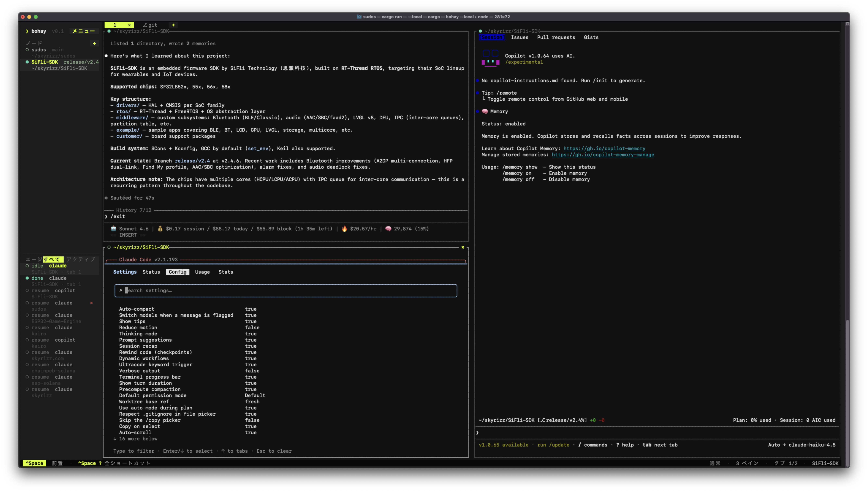The height and width of the screenshot is (492, 868).
Task: Focus the Search settings input field
Action: (x=286, y=291)
